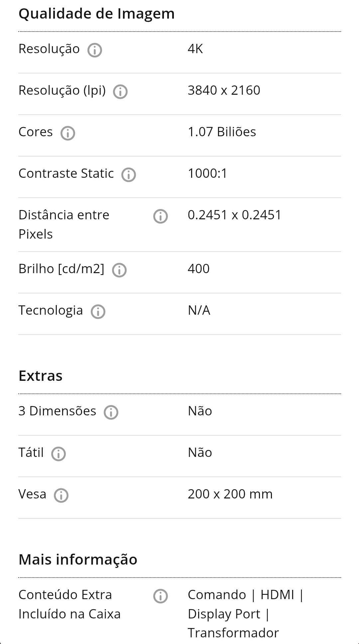
Task: Show info for Brilho [cd/m2]
Action: (119, 270)
